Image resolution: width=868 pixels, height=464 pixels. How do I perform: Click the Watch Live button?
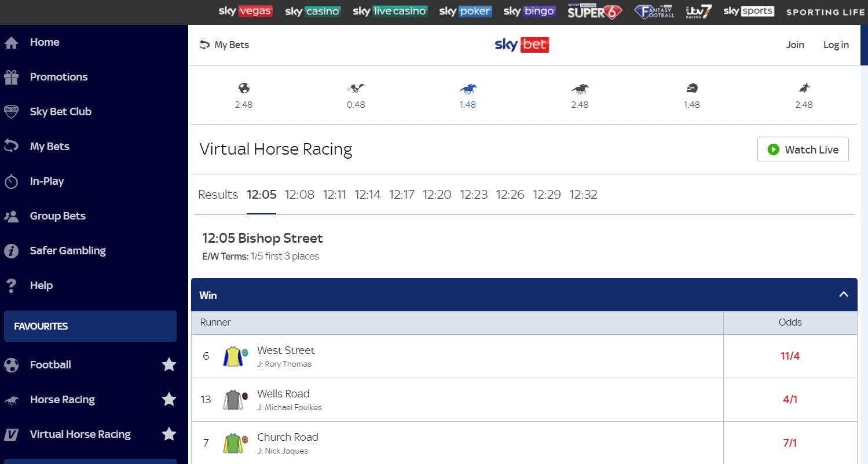pyautogui.click(x=803, y=149)
